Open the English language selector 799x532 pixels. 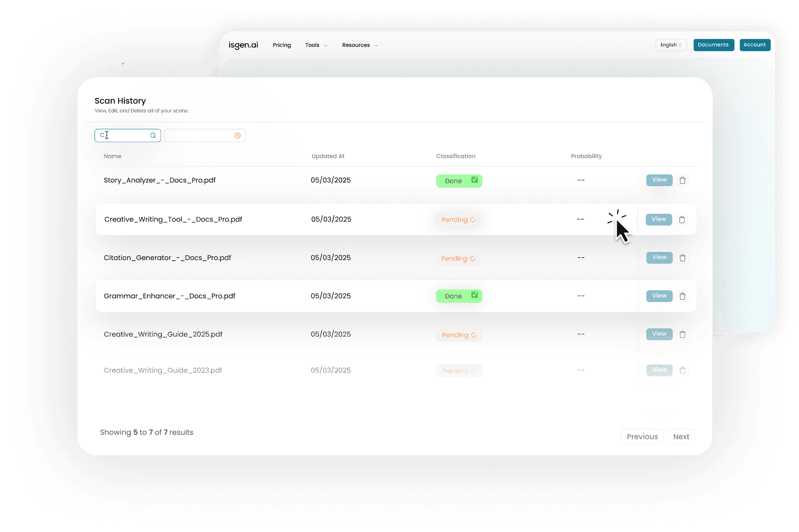tap(671, 45)
